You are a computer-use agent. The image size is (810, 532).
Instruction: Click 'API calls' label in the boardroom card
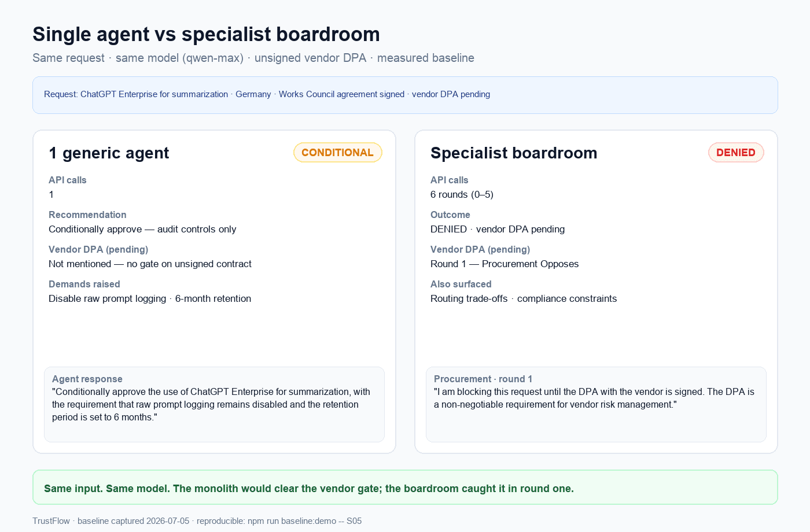click(450, 180)
